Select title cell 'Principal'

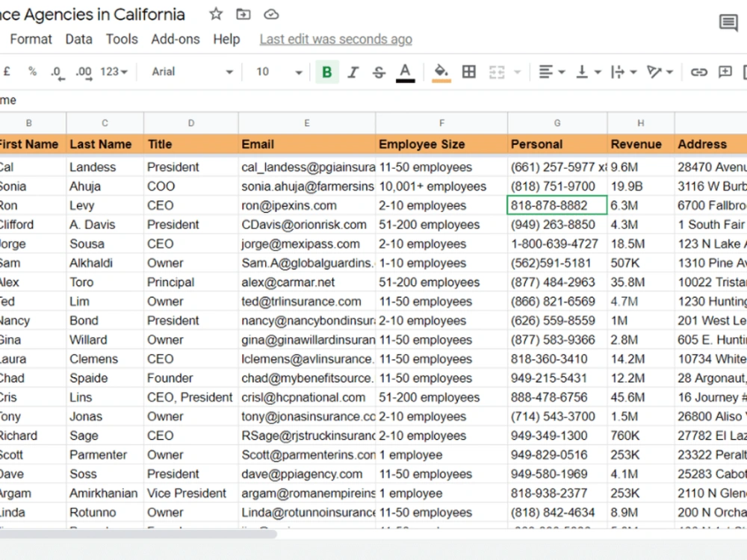(x=191, y=282)
